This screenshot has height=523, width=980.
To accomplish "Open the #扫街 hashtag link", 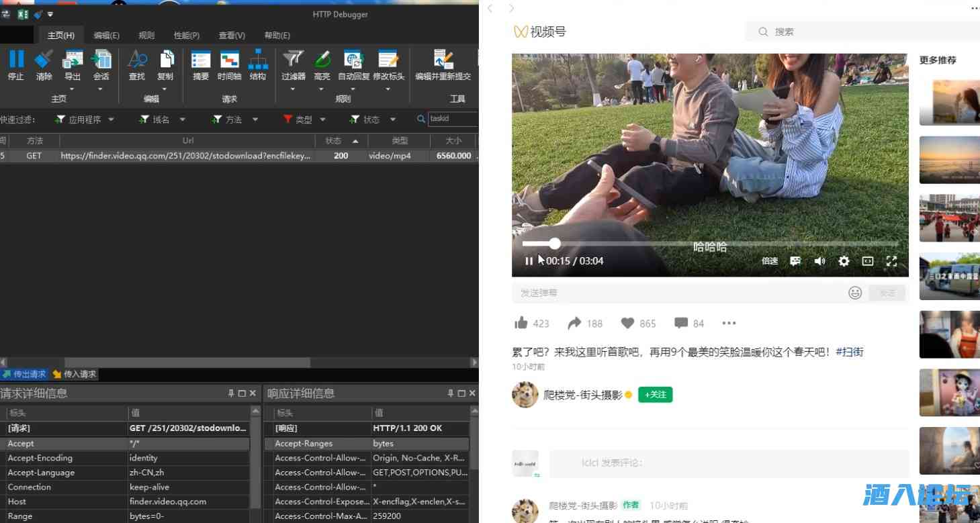I will [850, 351].
